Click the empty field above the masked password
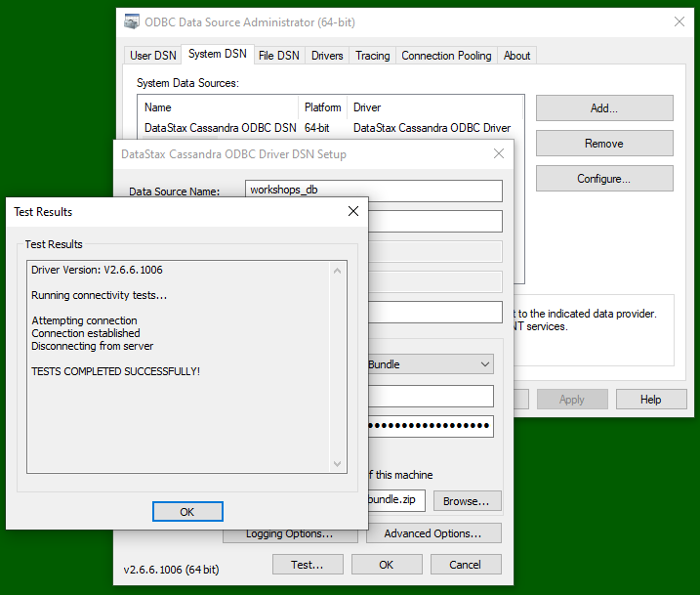The width and height of the screenshot is (700, 595). pyautogui.click(x=431, y=397)
